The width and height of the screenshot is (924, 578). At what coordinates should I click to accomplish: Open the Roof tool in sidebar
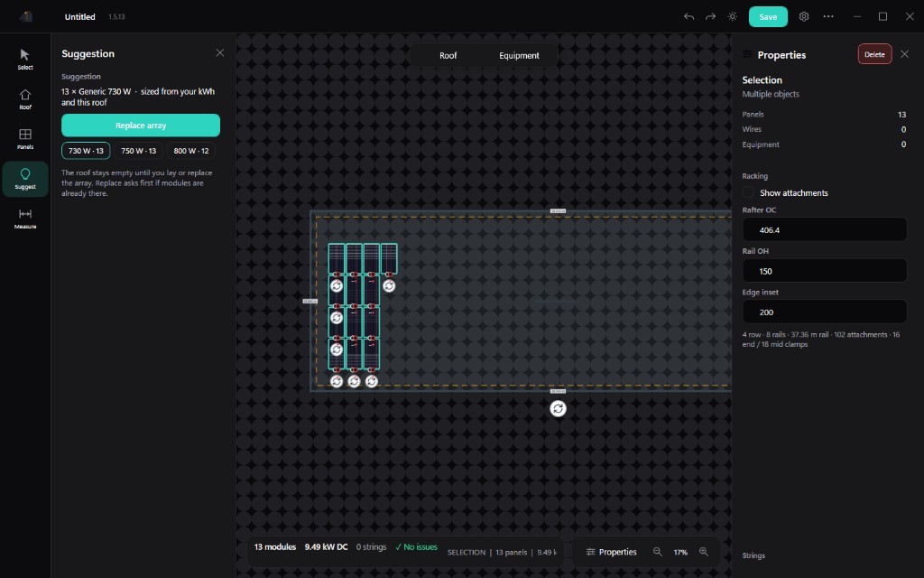coord(24,99)
